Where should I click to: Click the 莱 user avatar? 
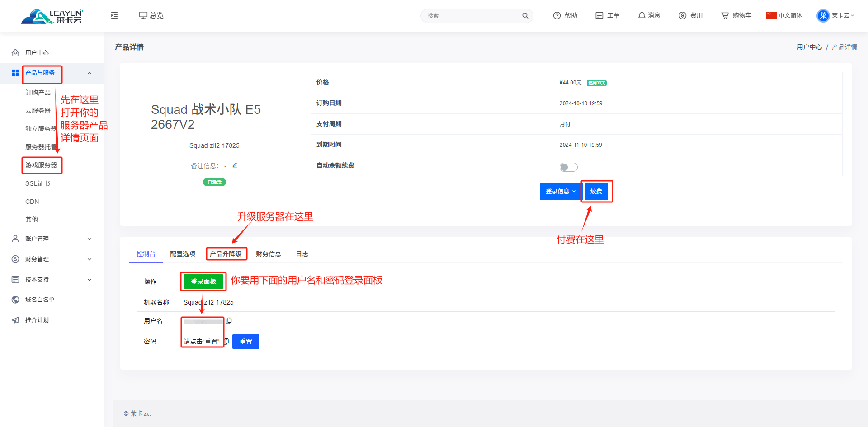click(823, 15)
